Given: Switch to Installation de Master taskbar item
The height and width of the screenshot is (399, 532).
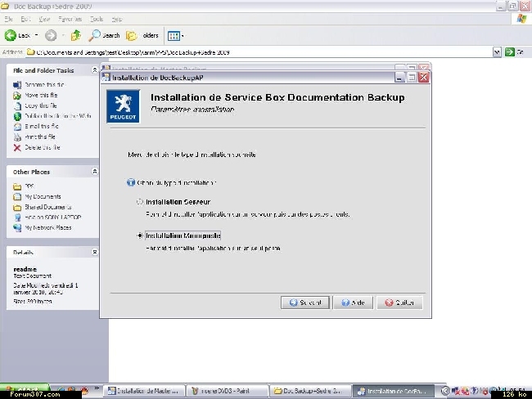Looking at the screenshot, I should click(x=145, y=391).
